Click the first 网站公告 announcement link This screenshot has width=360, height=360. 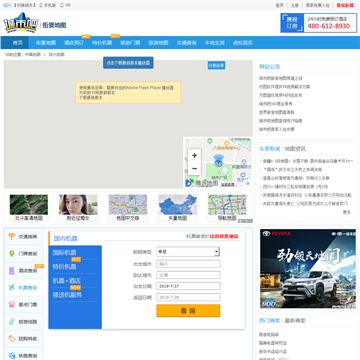coord(281,78)
